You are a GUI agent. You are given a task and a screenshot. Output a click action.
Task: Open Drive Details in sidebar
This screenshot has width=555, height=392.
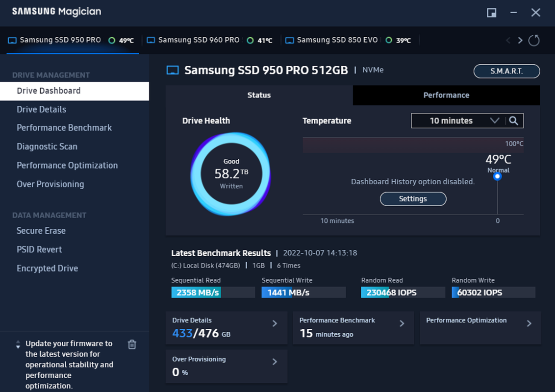(x=41, y=110)
